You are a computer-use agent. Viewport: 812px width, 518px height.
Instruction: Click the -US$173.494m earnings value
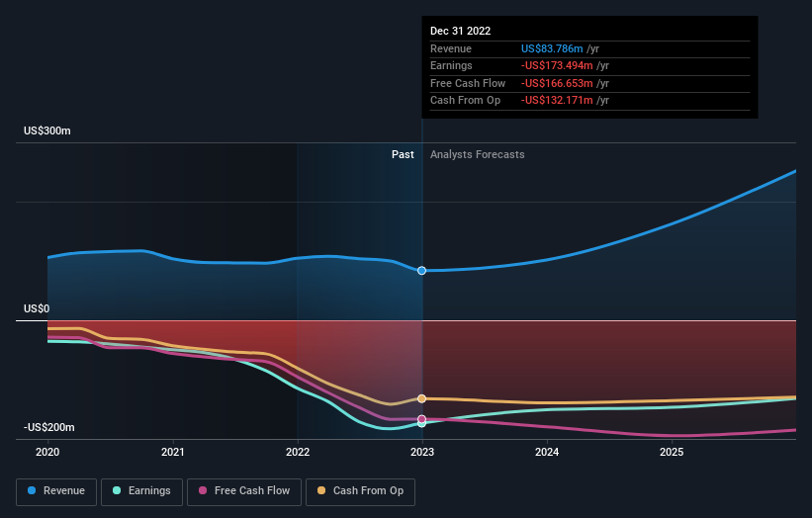557,65
